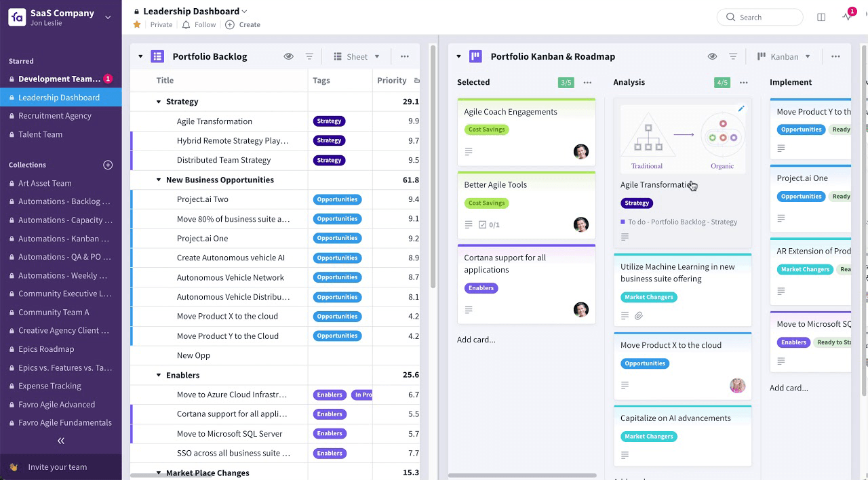Open Epics Roadmap collection
This screenshot has width=868, height=480.
coord(46,349)
